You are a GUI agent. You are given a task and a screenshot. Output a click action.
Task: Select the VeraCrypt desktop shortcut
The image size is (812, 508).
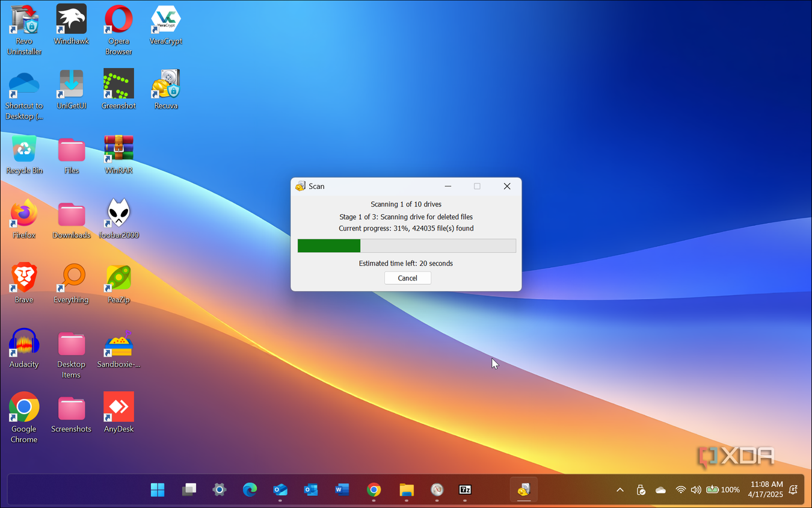click(166, 25)
